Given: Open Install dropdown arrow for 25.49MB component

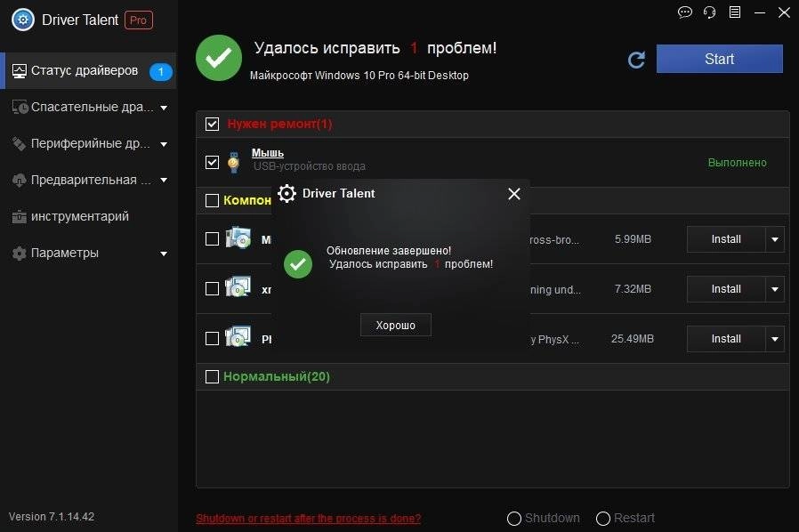Looking at the screenshot, I should [x=775, y=339].
